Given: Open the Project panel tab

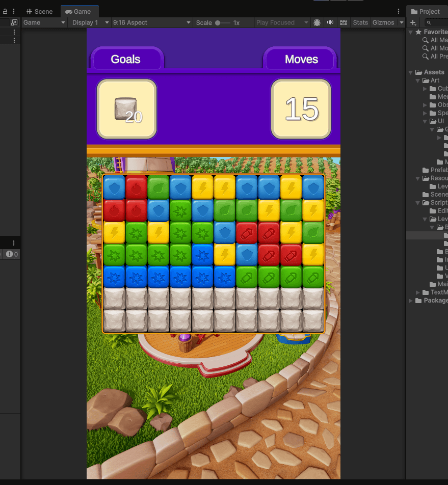Looking at the screenshot, I should click(x=426, y=11).
